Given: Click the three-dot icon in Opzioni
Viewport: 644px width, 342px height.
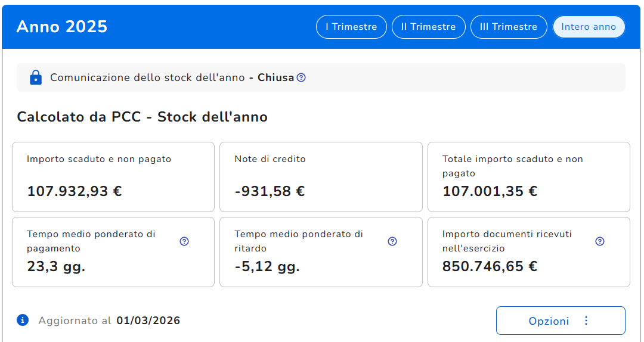Looking at the screenshot, I should click(x=586, y=321).
